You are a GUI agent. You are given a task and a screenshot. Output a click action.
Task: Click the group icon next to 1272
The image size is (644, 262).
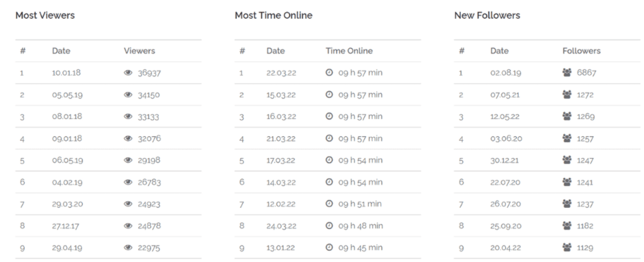pyautogui.click(x=567, y=95)
